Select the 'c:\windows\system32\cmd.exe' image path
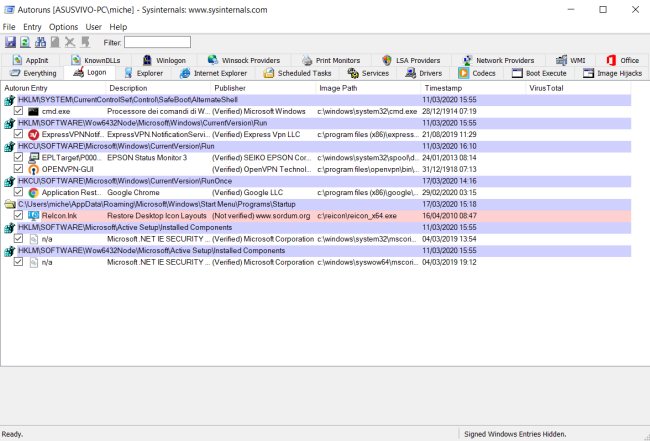650x441 pixels. click(367, 111)
